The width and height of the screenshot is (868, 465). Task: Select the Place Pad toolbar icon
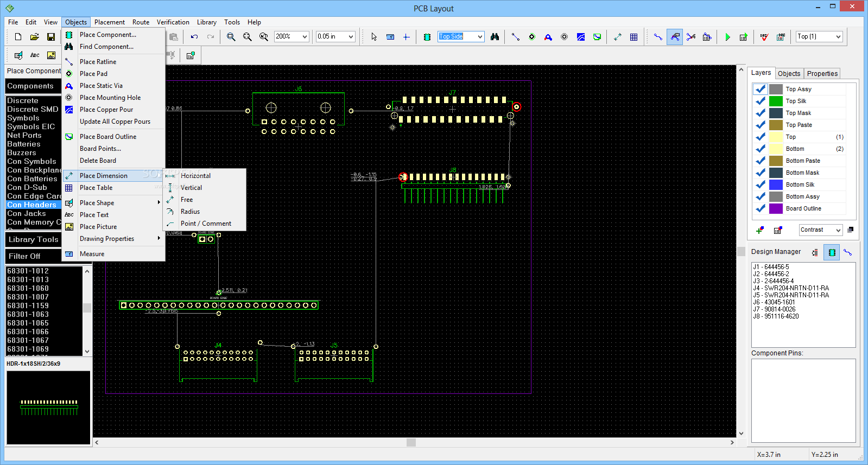click(531, 37)
